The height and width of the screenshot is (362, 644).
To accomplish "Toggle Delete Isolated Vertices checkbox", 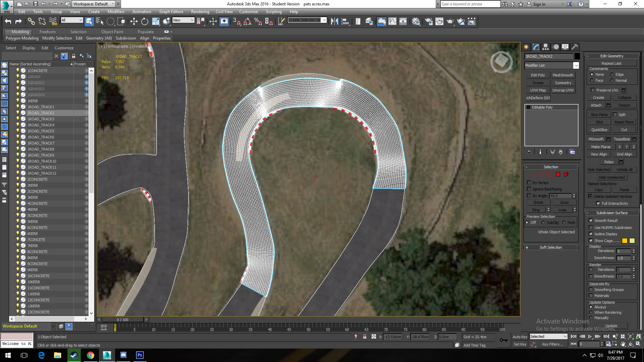I will (590, 196).
